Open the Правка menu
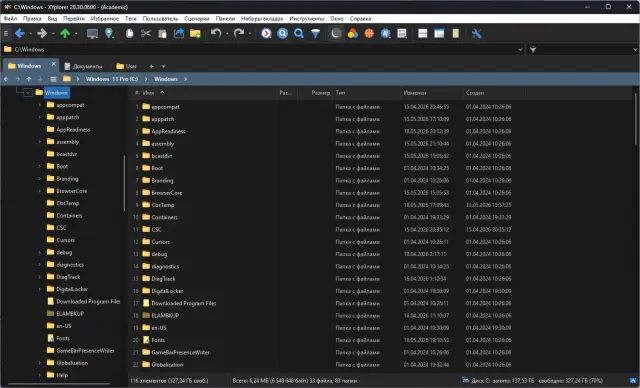The height and width of the screenshot is (388, 640). point(32,19)
